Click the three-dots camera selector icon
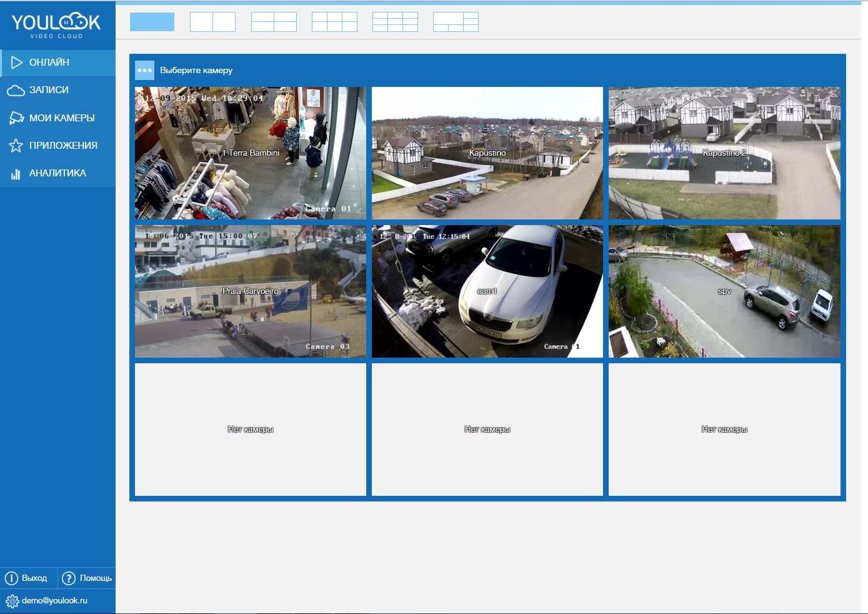868x614 pixels. coord(144,71)
